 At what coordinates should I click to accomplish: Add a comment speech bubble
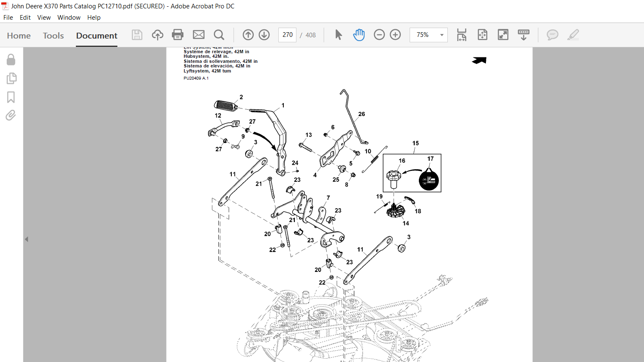pyautogui.click(x=553, y=35)
